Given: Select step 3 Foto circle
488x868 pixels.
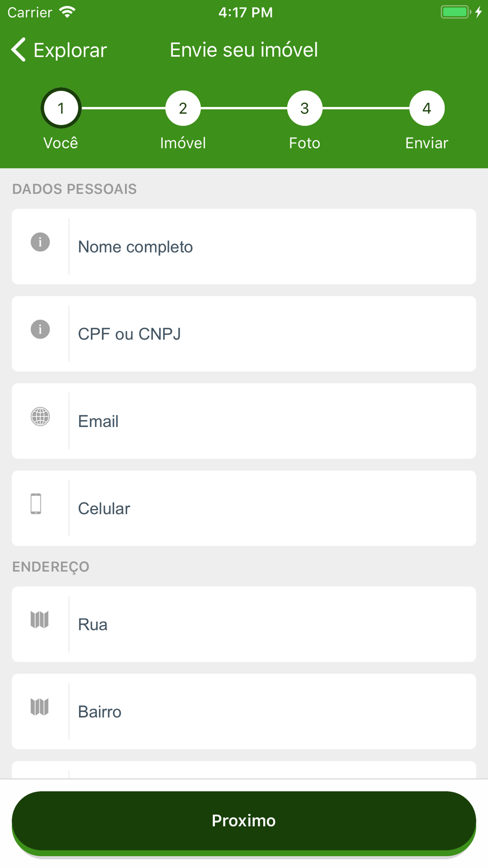Looking at the screenshot, I should coord(305,108).
